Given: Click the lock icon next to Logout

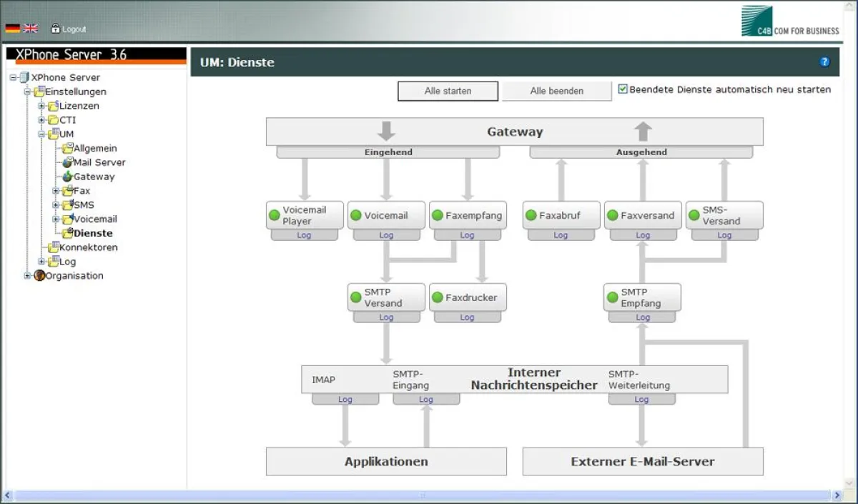Looking at the screenshot, I should coord(55,29).
